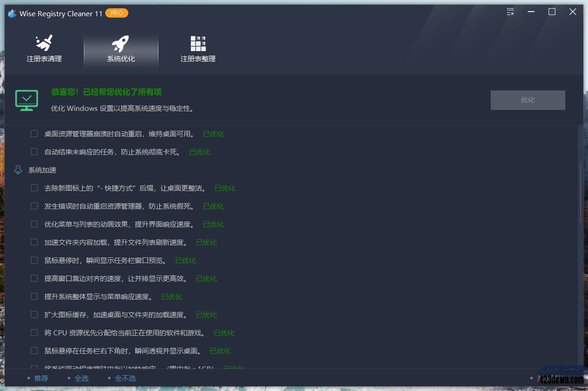Click 已优化 status next to 扩大图标缓存

point(207,314)
